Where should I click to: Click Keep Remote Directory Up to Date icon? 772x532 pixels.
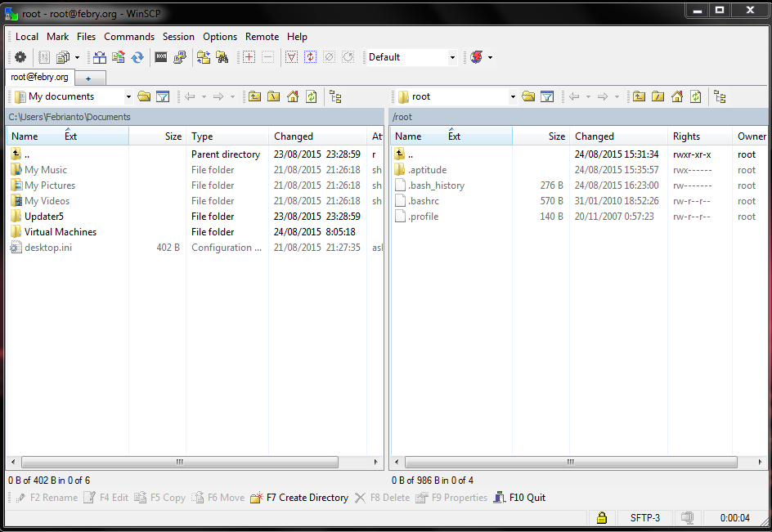coord(119,57)
